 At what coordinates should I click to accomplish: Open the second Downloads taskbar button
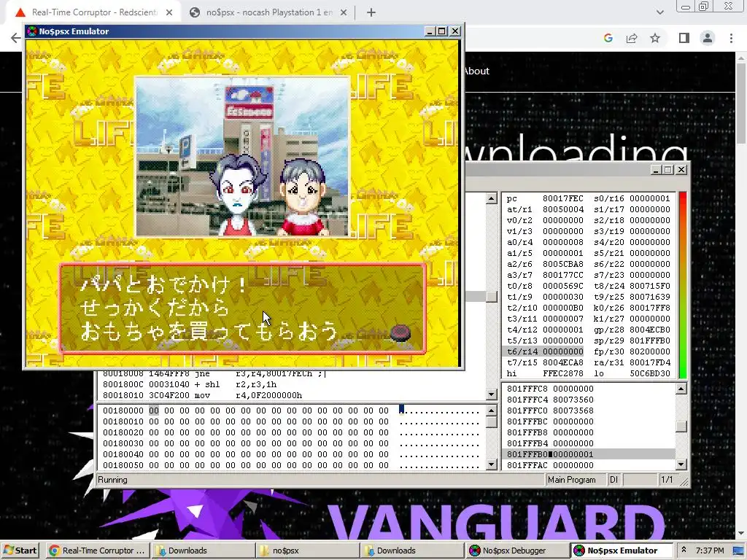click(412, 551)
